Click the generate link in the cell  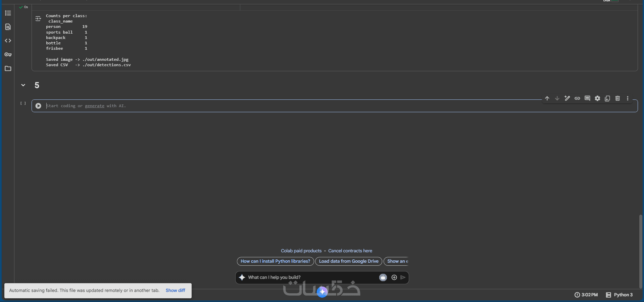click(95, 106)
